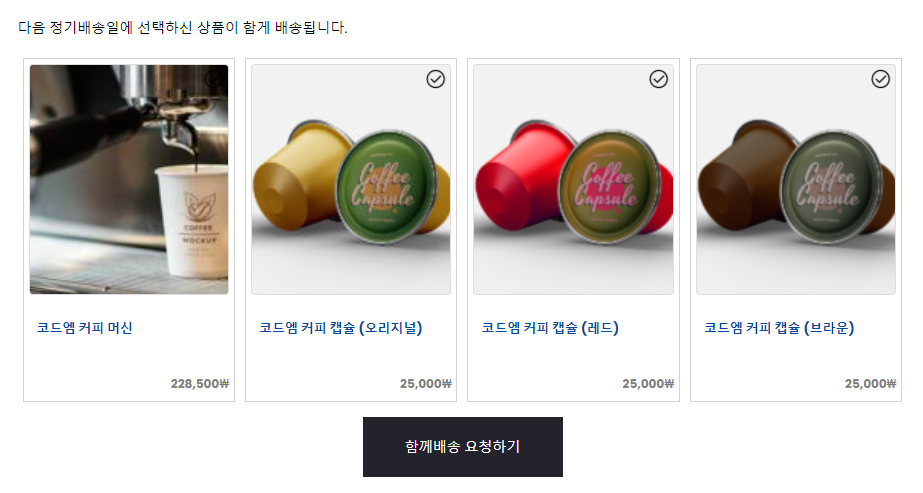The image size is (923, 493).
Task: Toggle the check circle on 오리지널 capsule
Action: (x=436, y=79)
